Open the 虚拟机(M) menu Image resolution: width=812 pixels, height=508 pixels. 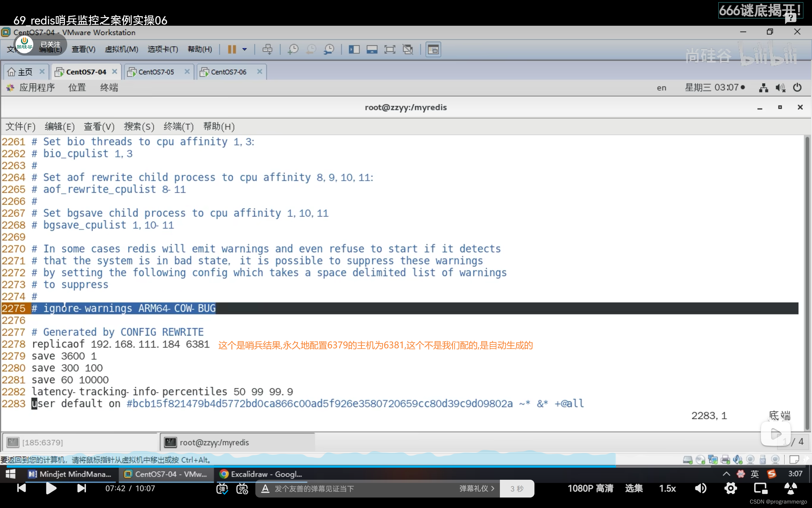click(121, 50)
